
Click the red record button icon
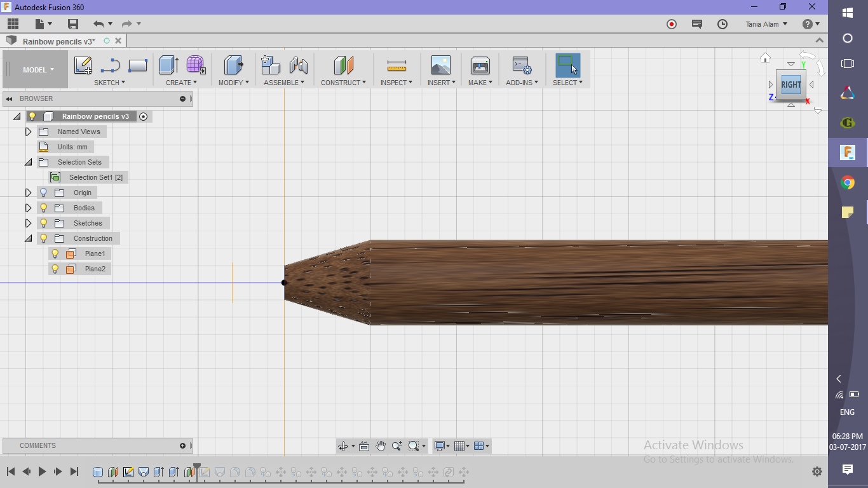click(672, 24)
